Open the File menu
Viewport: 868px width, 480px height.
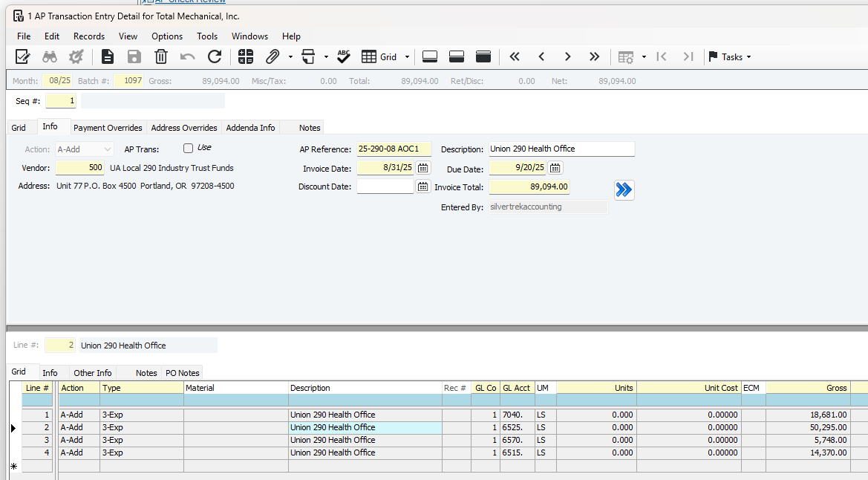(24, 36)
